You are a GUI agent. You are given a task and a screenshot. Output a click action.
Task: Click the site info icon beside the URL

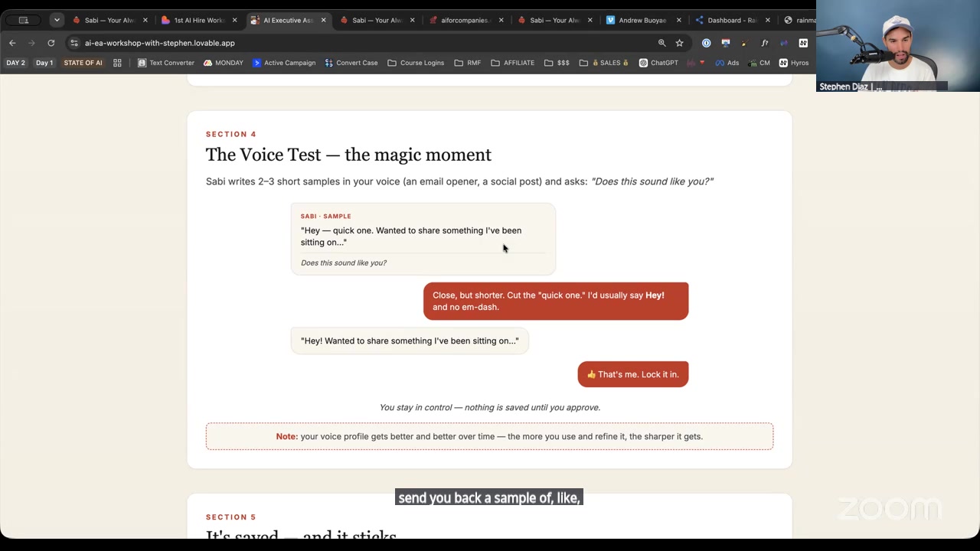73,43
